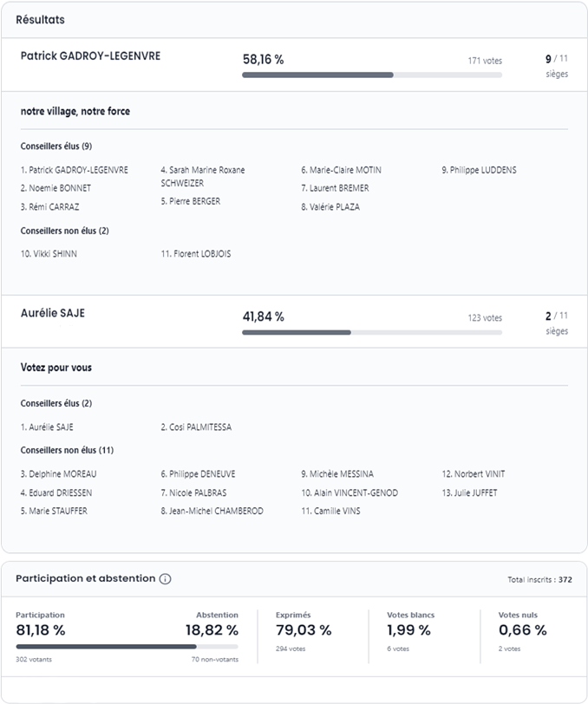Click the participation rate progress bar
Viewport: 588px width, 704px height.
127,646
